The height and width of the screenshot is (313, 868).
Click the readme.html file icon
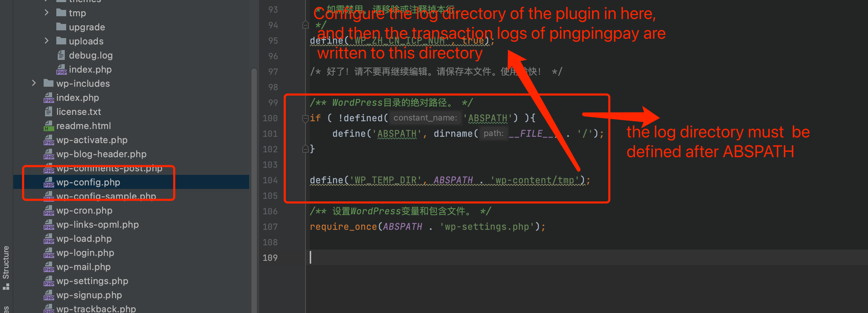click(x=49, y=126)
